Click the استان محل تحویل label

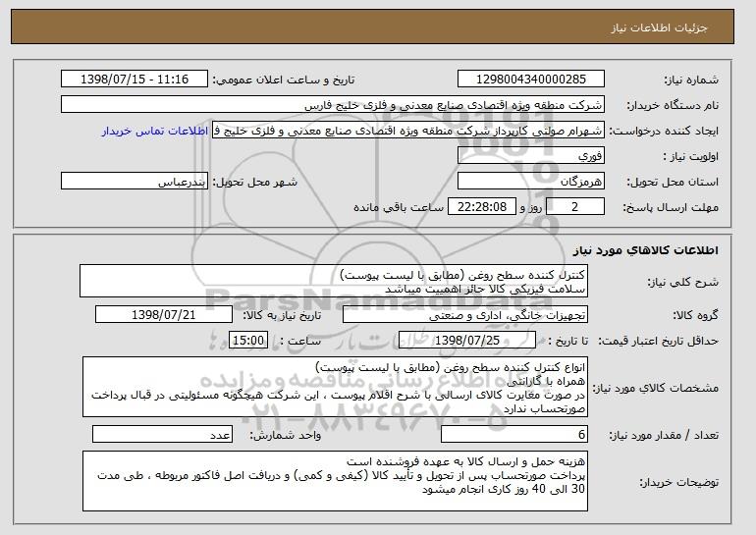pyautogui.click(x=673, y=182)
